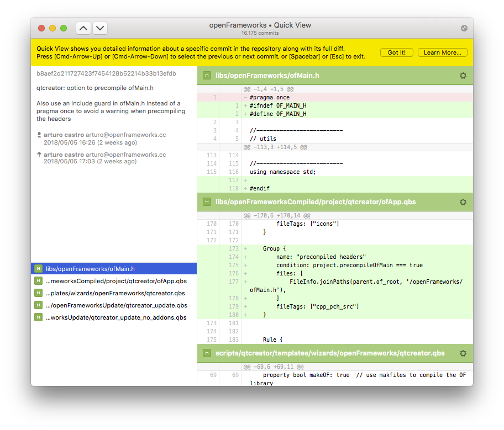The height and width of the screenshot is (430, 504).
Task: Click modified badge in ofMain.h diff header
Action: point(206,76)
